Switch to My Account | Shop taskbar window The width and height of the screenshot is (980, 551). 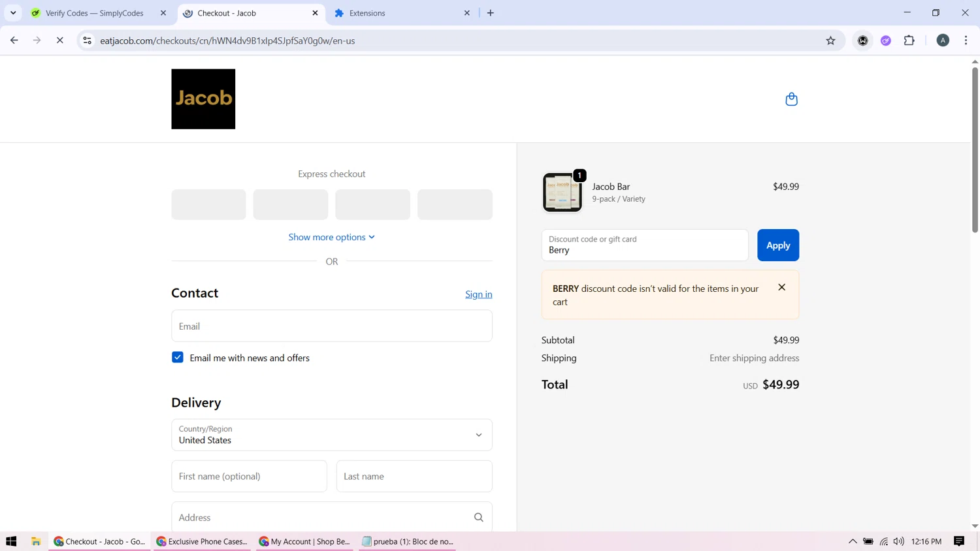pyautogui.click(x=304, y=541)
